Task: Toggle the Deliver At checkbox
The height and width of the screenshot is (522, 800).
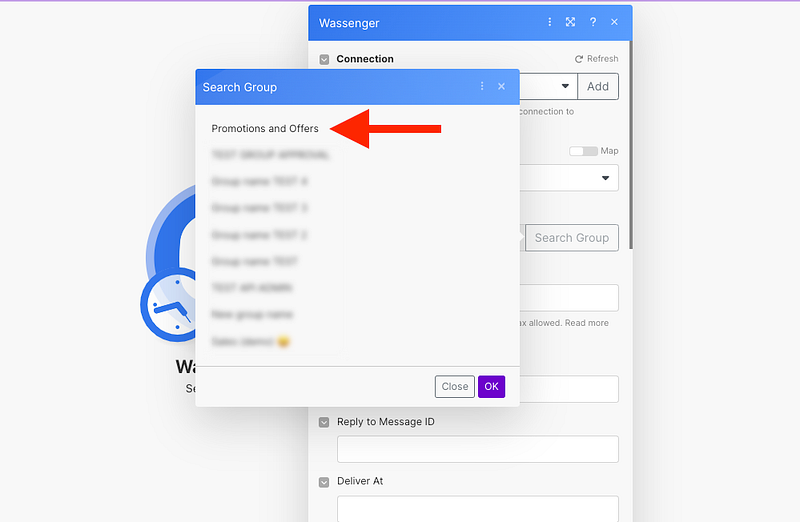Action: [x=324, y=482]
